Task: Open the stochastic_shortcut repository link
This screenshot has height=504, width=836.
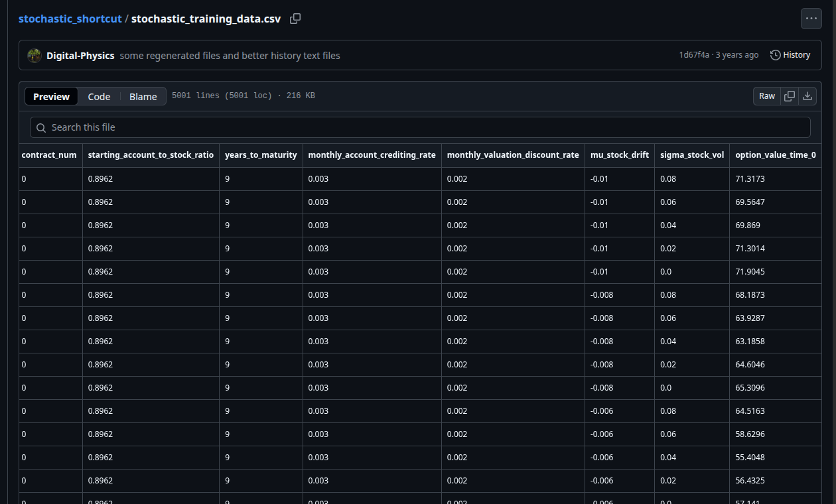Action: tap(70, 19)
